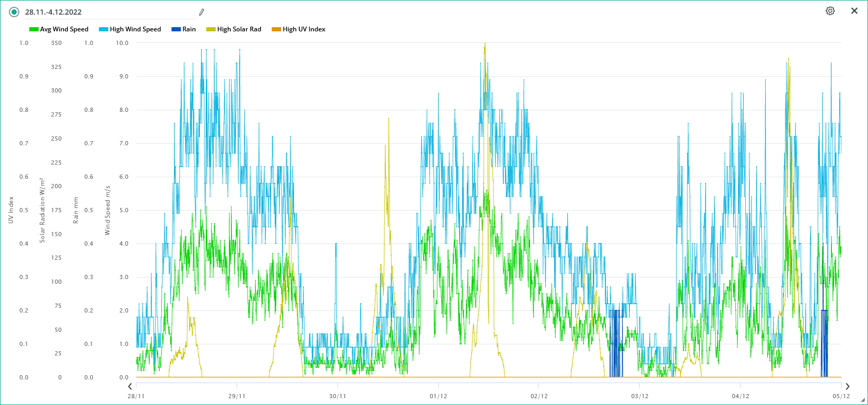Click the 01/12 date label on axis
This screenshot has width=868, height=405.
coord(438,396)
